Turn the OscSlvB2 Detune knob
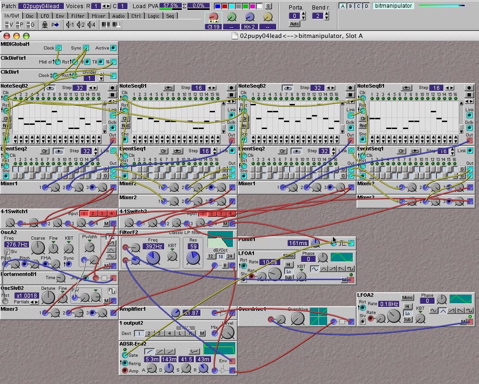Image resolution: width=479 pixels, height=384 pixels. click(x=48, y=297)
